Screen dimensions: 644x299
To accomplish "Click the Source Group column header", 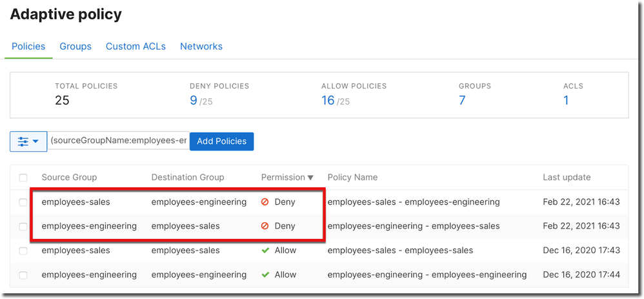I will point(69,178).
